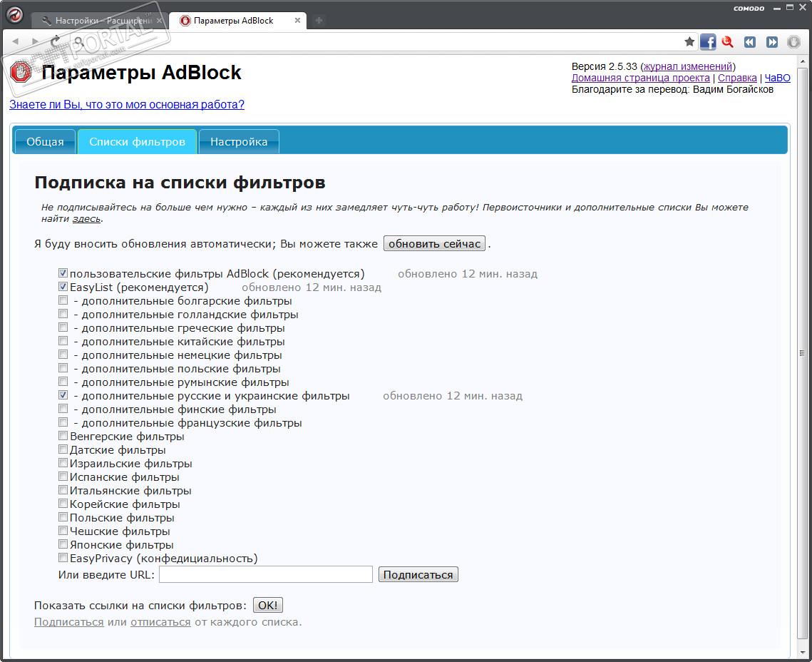
Task: Click the browser back arrow
Action: (16, 41)
